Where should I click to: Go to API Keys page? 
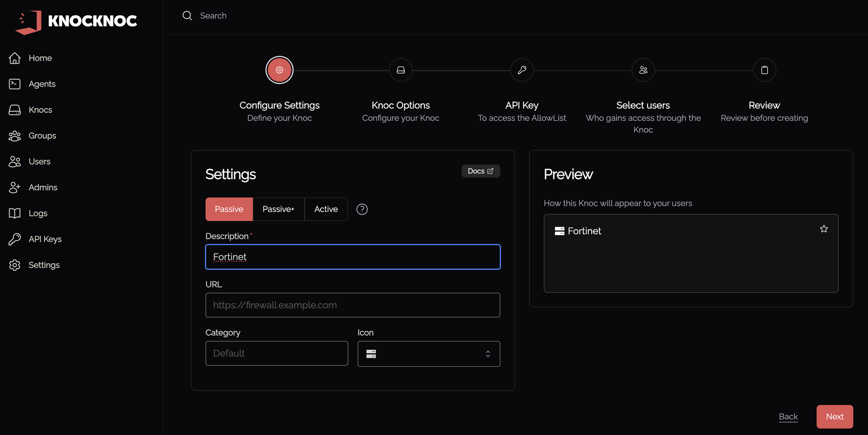point(45,239)
